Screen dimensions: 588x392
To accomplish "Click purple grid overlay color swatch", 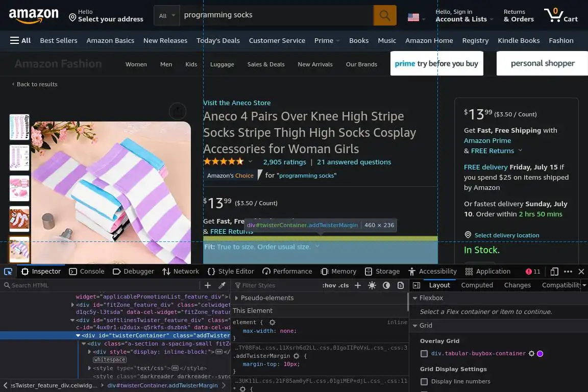I will pyautogui.click(x=540, y=354).
